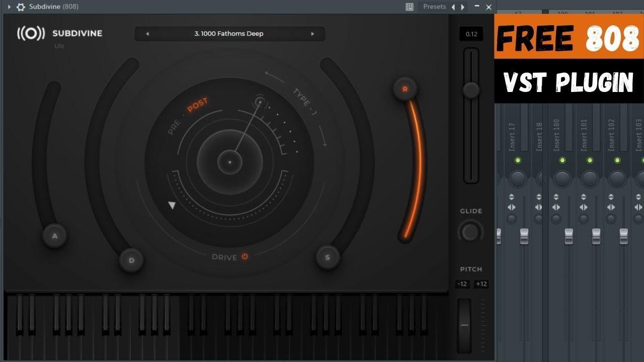
Task: Invert phase on Insert 102
Action: (x=611, y=197)
